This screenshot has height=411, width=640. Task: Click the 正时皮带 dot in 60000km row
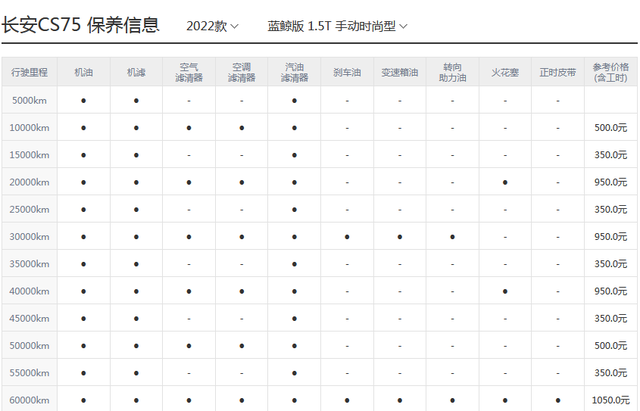tap(558, 400)
